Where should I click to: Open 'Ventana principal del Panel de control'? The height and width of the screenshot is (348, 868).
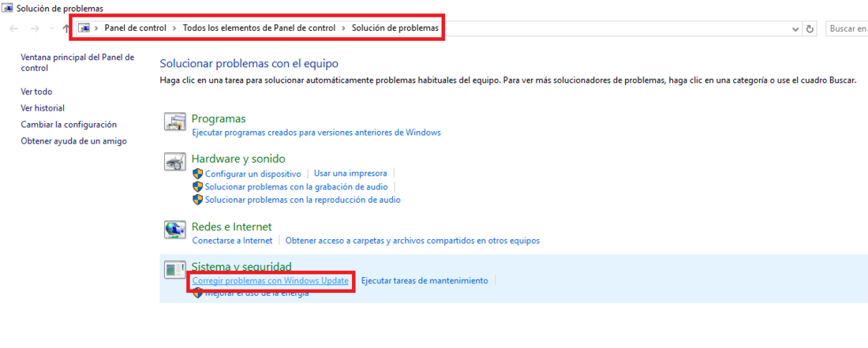tap(77, 62)
